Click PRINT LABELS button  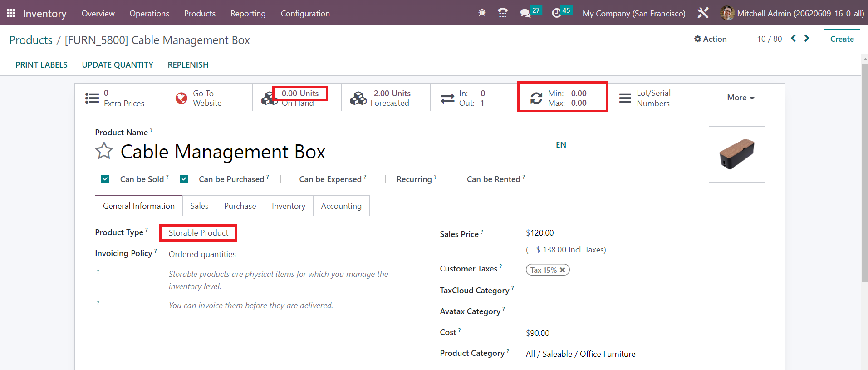41,65
